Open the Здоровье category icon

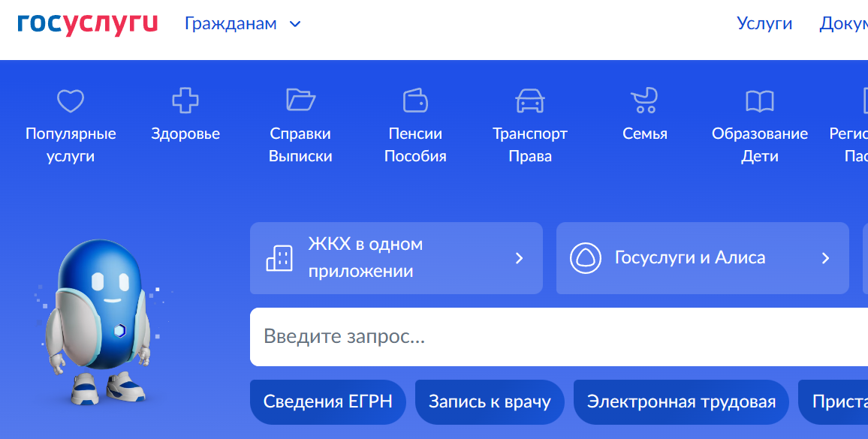[185, 100]
